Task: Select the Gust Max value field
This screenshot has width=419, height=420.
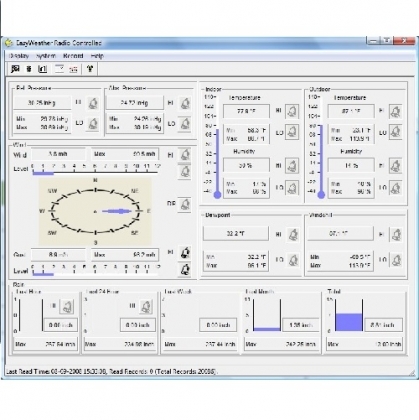Action: (x=125, y=255)
